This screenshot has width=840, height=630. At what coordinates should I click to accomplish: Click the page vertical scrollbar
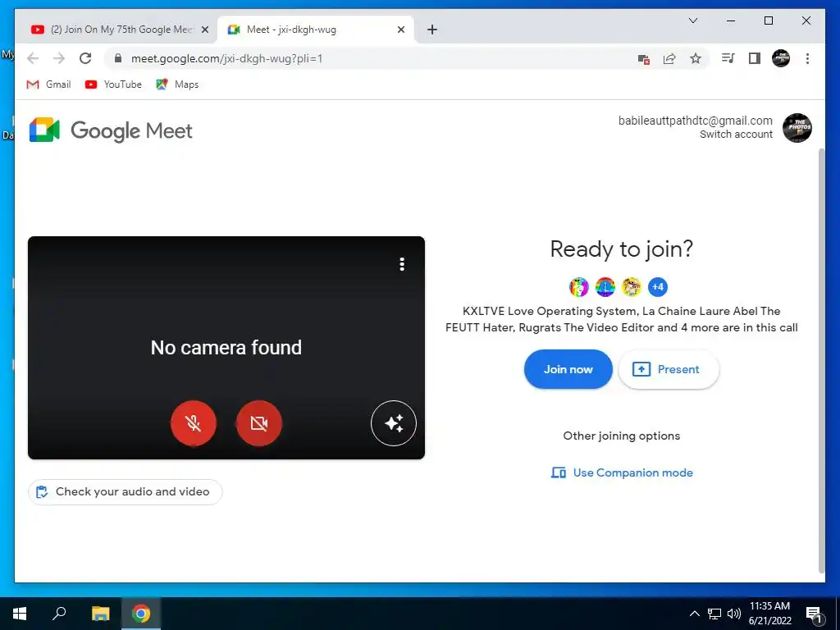(821, 361)
